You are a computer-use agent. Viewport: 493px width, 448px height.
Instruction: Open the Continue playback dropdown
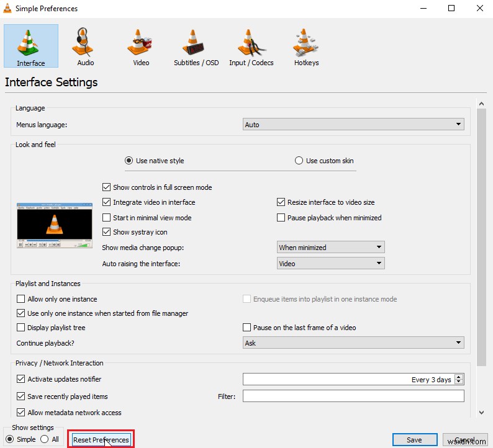[x=353, y=343]
